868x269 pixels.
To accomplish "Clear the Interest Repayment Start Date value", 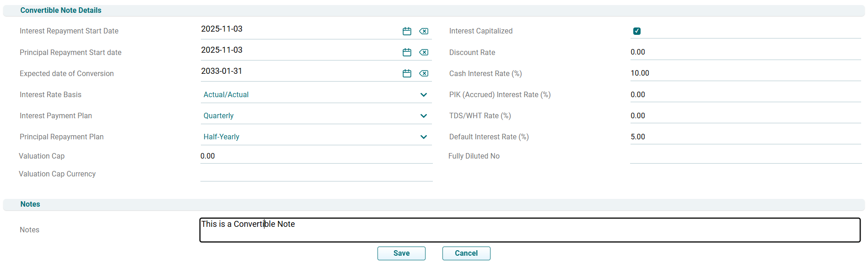I will [x=424, y=31].
